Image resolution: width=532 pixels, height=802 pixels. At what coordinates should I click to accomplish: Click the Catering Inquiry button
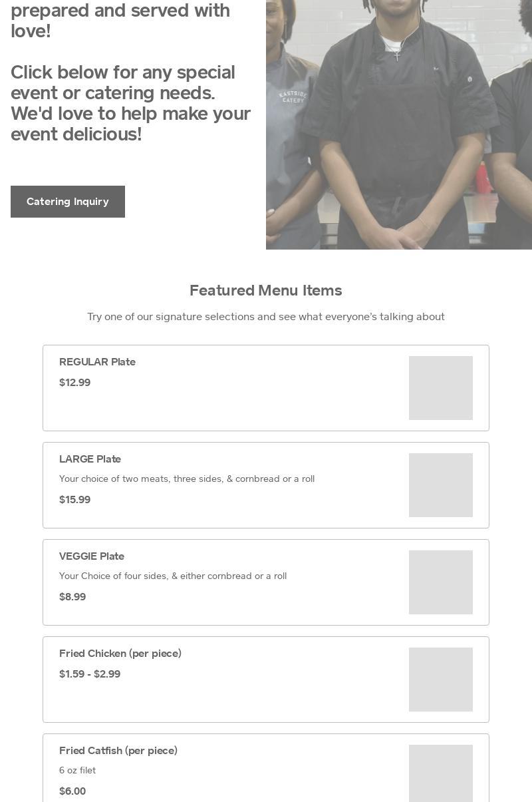67,201
